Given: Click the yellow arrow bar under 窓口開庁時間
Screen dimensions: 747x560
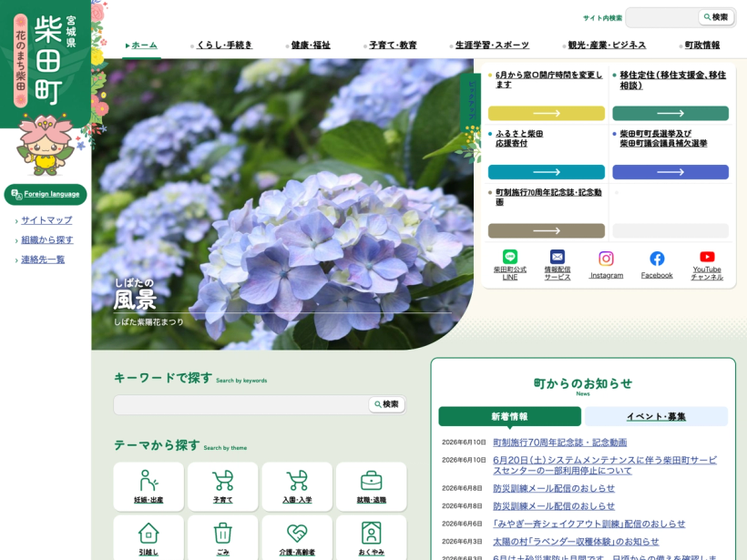Looking at the screenshot, I should (547, 113).
